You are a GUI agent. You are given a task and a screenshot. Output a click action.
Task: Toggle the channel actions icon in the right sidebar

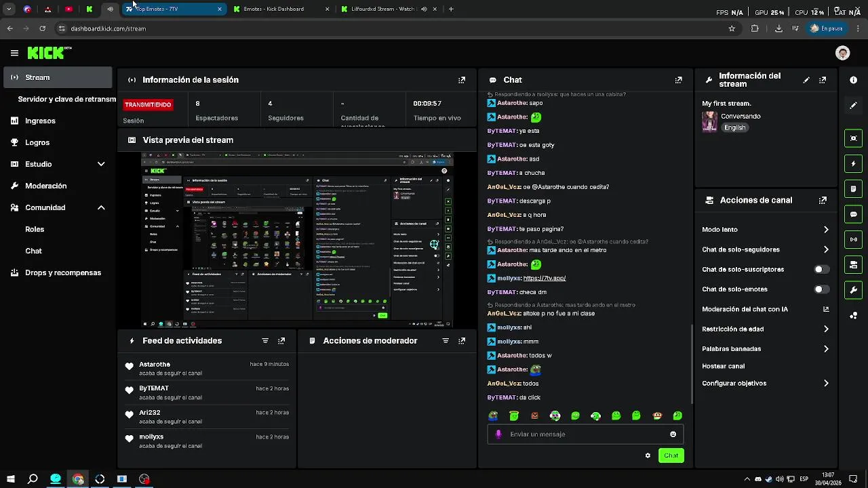[x=854, y=264]
